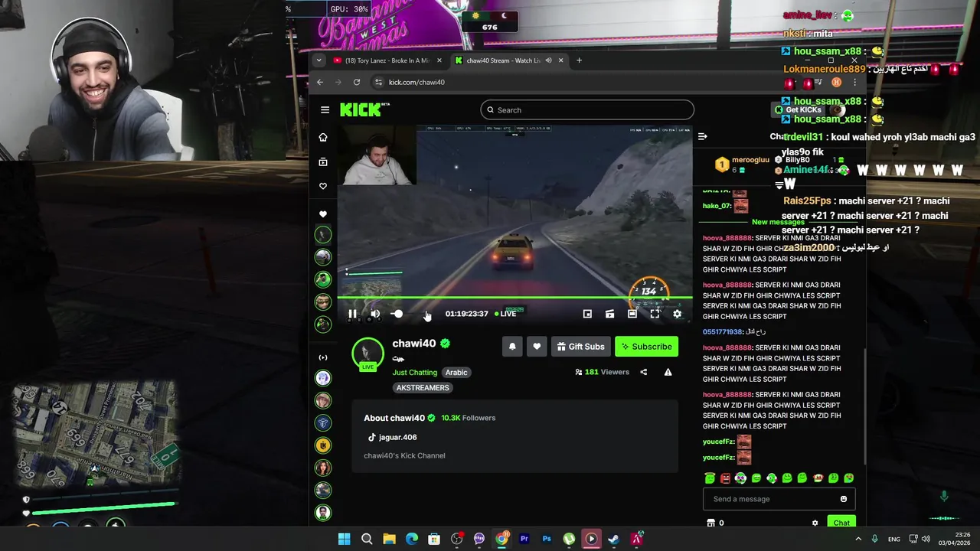980x551 pixels.
Task: Click merooglu top gifter in leaderboard
Action: coord(742,165)
